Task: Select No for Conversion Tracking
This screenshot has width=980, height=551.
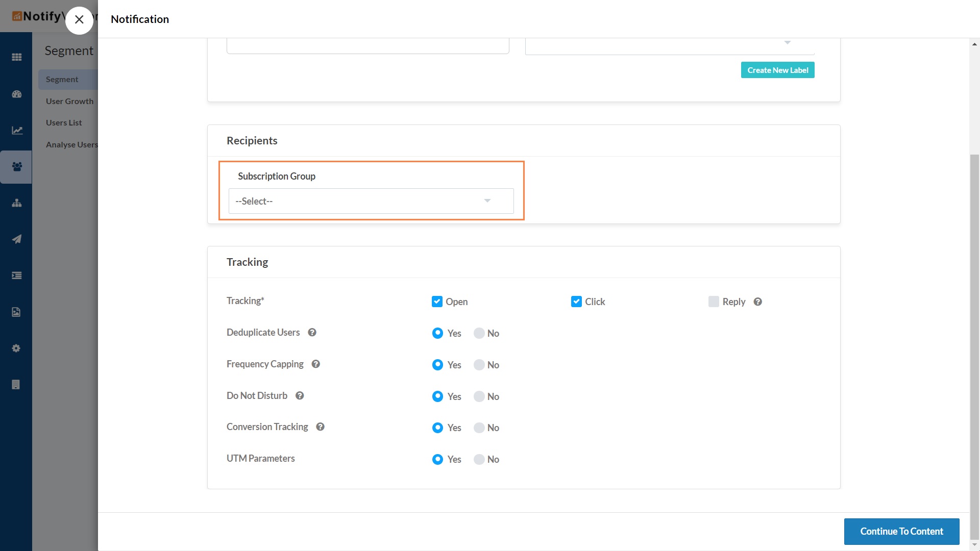Action: click(x=479, y=428)
